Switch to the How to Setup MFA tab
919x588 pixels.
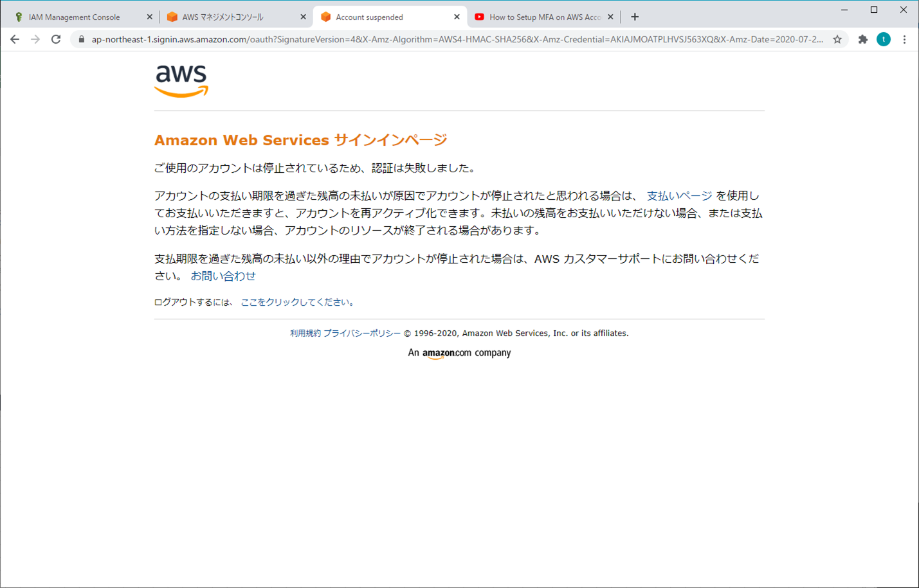point(544,17)
